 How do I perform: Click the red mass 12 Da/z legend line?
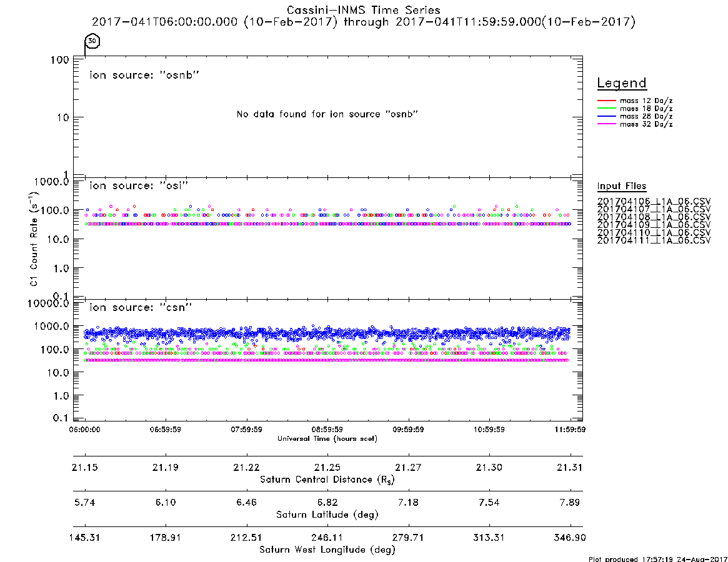click(x=606, y=101)
